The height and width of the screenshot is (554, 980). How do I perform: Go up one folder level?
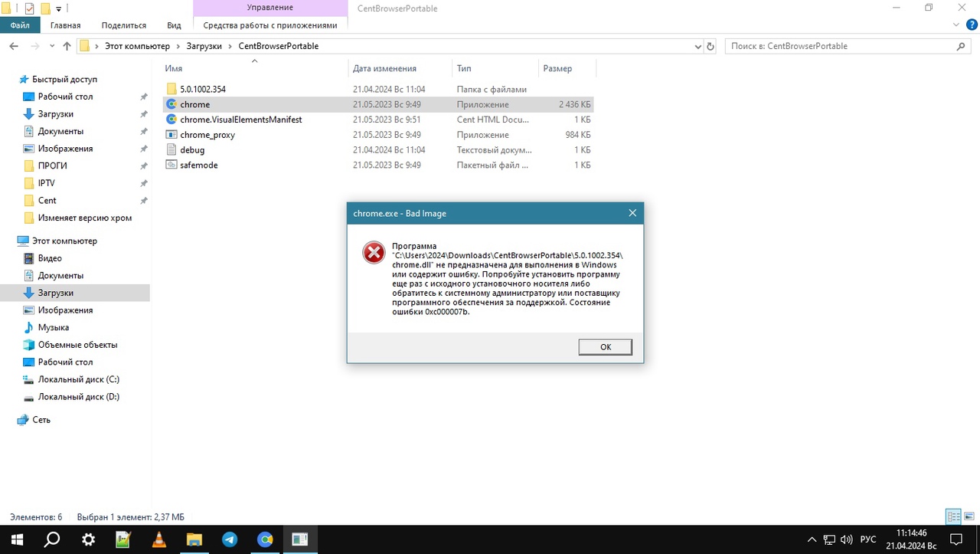(x=67, y=46)
